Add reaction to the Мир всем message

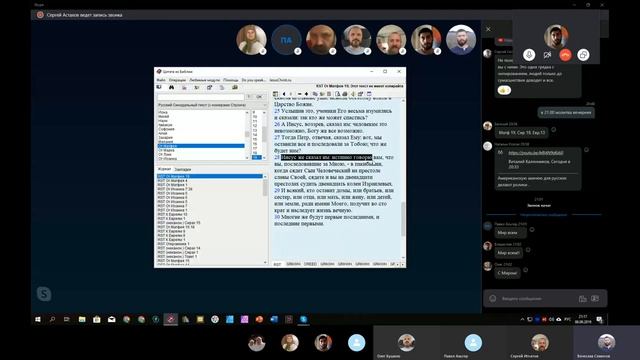click(x=532, y=229)
